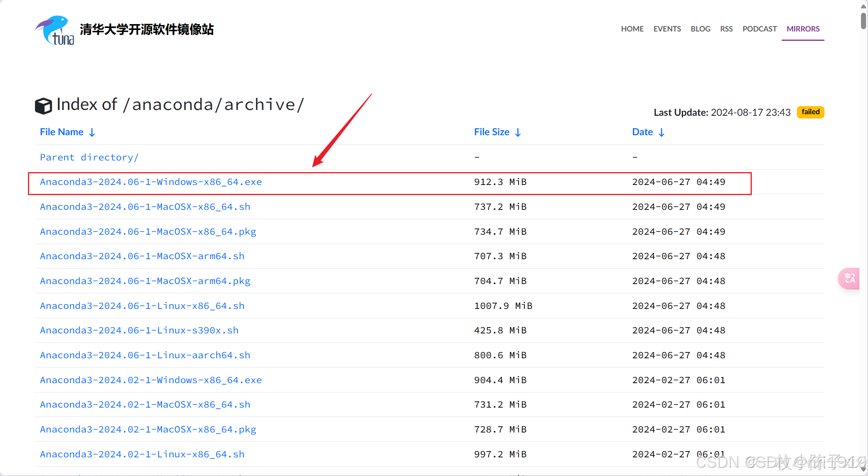868x476 pixels.
Task: Open the EVENTS nav item
Action: coord(667,29)
